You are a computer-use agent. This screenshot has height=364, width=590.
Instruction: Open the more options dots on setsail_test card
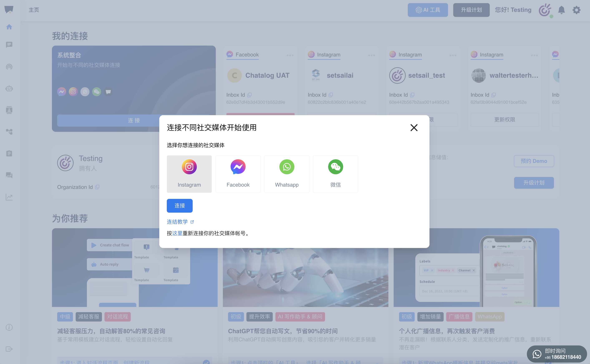[453, 55]
